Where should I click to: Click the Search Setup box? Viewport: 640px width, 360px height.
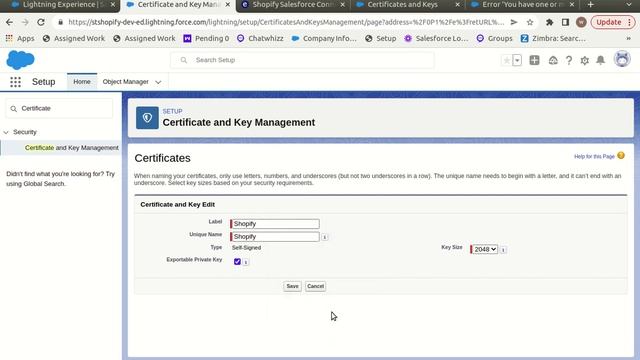click(x=302, y=60)
